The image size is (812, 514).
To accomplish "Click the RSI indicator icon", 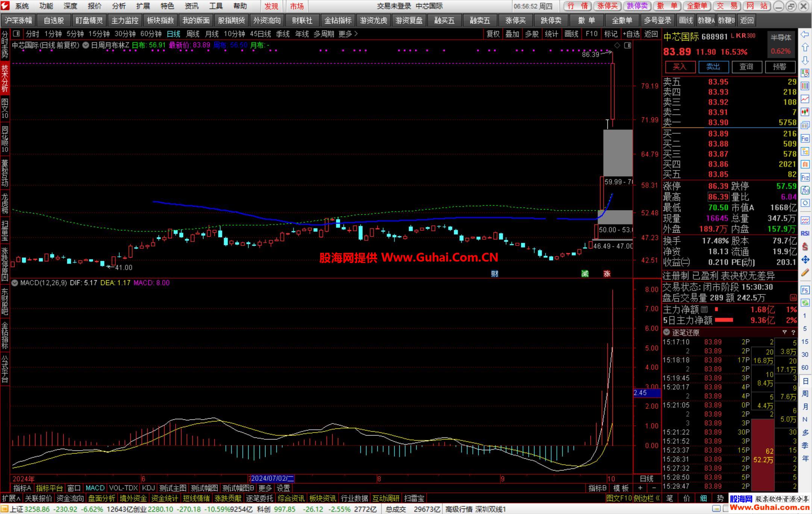I will click(805, 233).
